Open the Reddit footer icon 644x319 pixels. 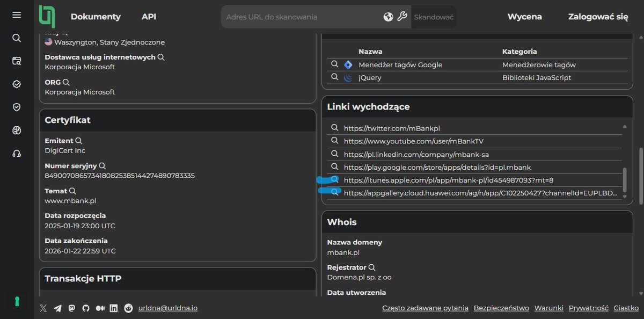[128, 308]
